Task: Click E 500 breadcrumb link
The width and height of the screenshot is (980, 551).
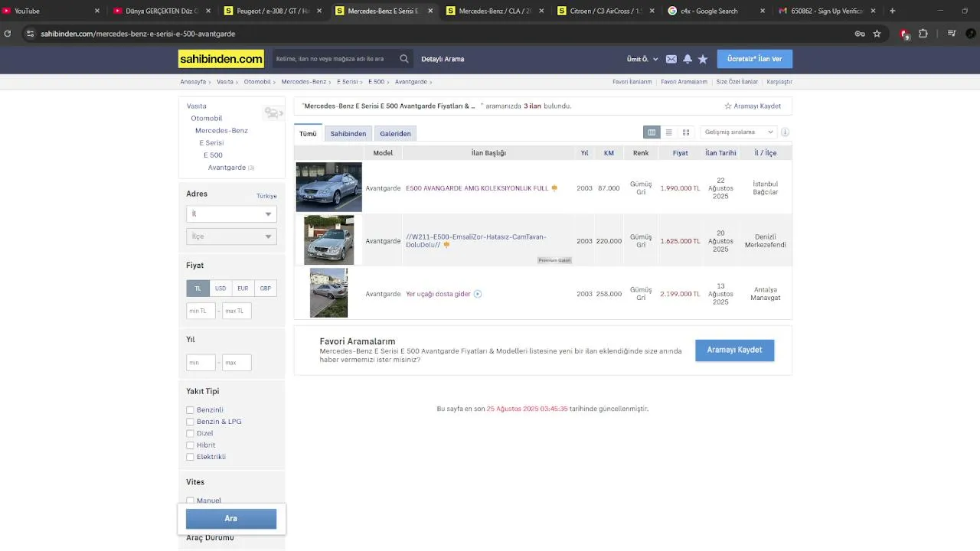Action: coord(376,82)
